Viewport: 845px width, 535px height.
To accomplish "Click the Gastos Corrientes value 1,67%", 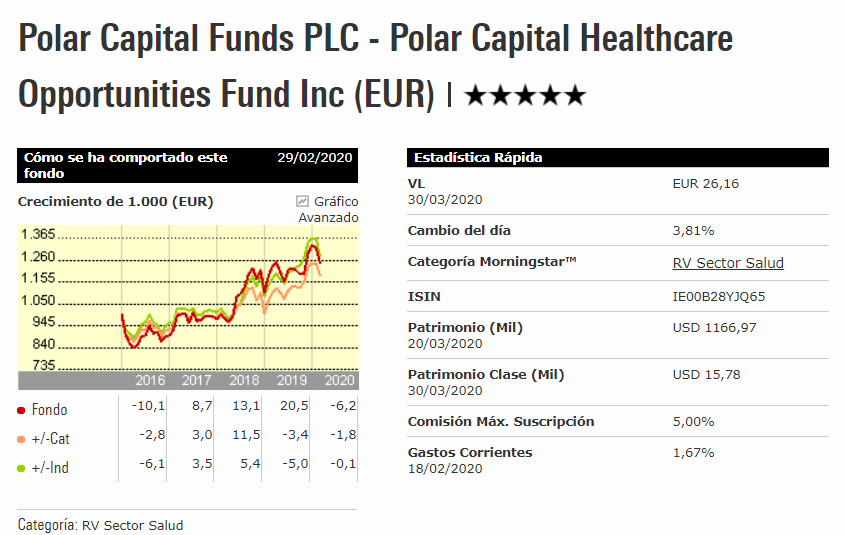I will [693, 453].
